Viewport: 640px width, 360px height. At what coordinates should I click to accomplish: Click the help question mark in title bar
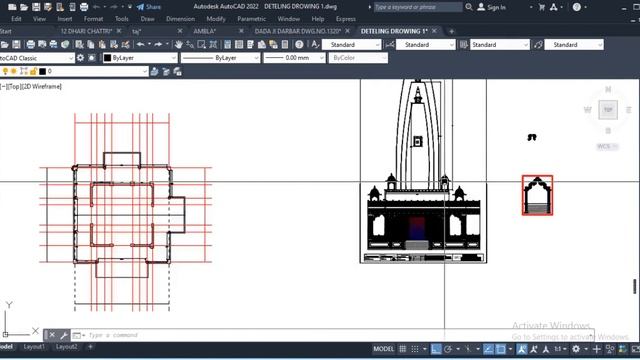point(577,7)
